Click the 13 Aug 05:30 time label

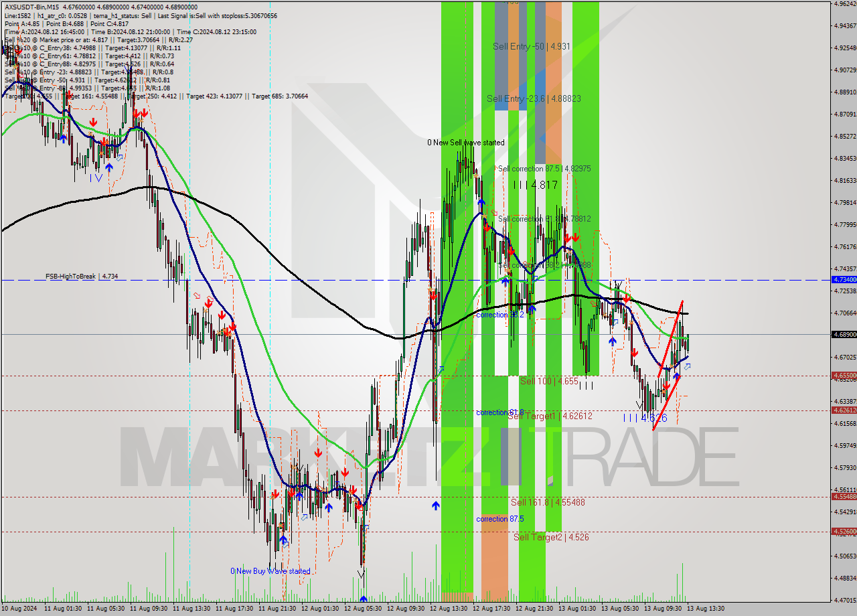coord(619,609)
